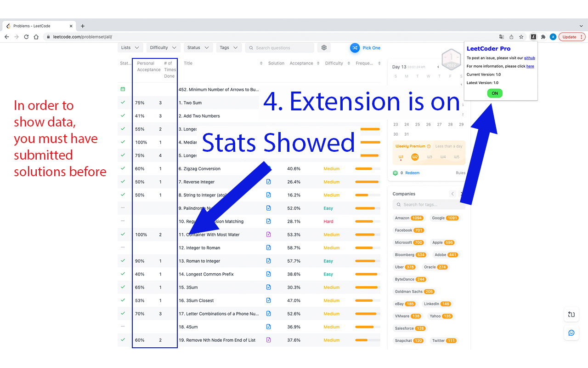Select week W1 in Weekly Premium

pyautogui.click(x=401, y=157)
